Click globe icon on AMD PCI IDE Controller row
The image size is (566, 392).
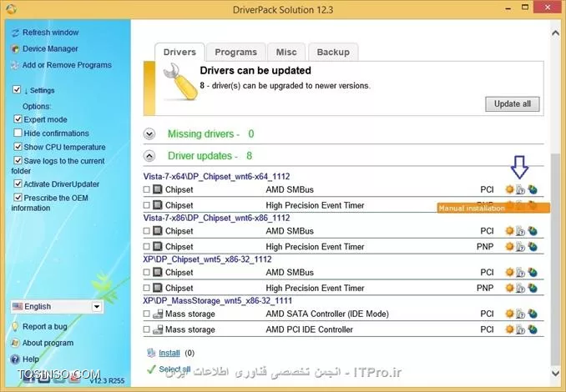[533, 329]
